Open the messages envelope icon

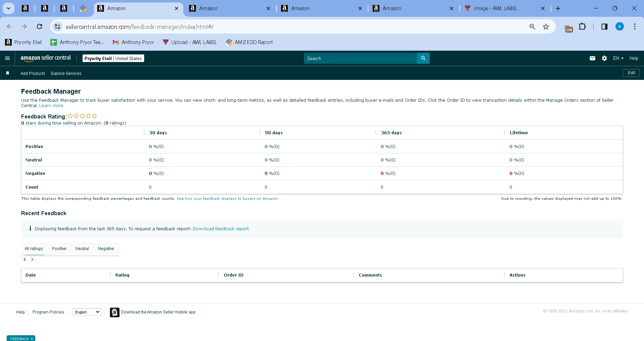pyautogui.click(x=592, y=58)
